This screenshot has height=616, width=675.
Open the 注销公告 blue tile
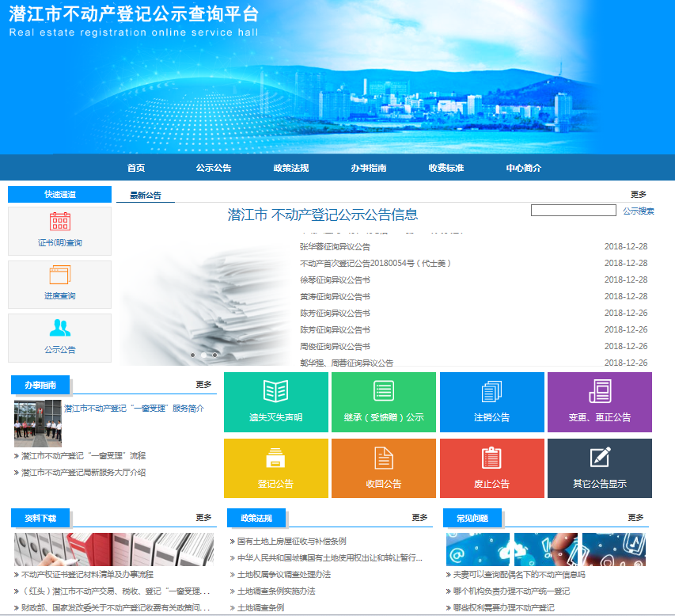pos(491,402)
